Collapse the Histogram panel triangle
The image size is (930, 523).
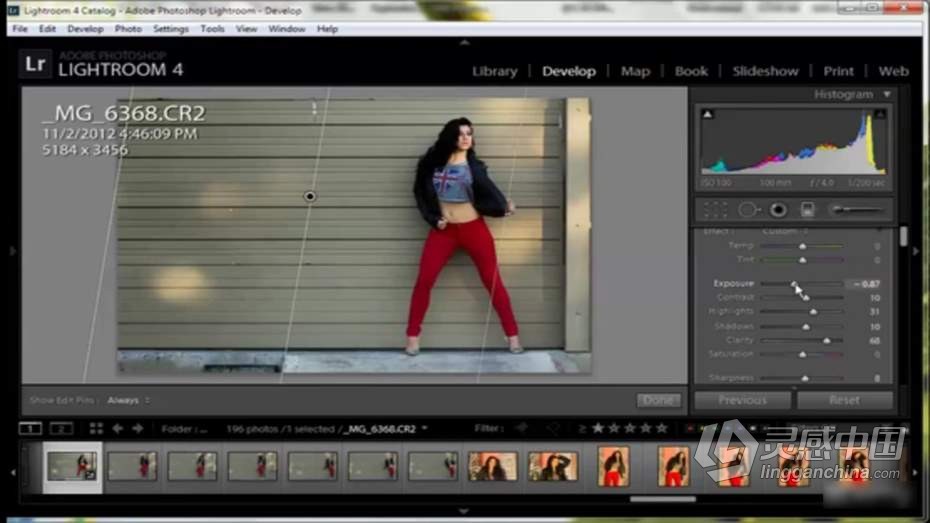887,94
